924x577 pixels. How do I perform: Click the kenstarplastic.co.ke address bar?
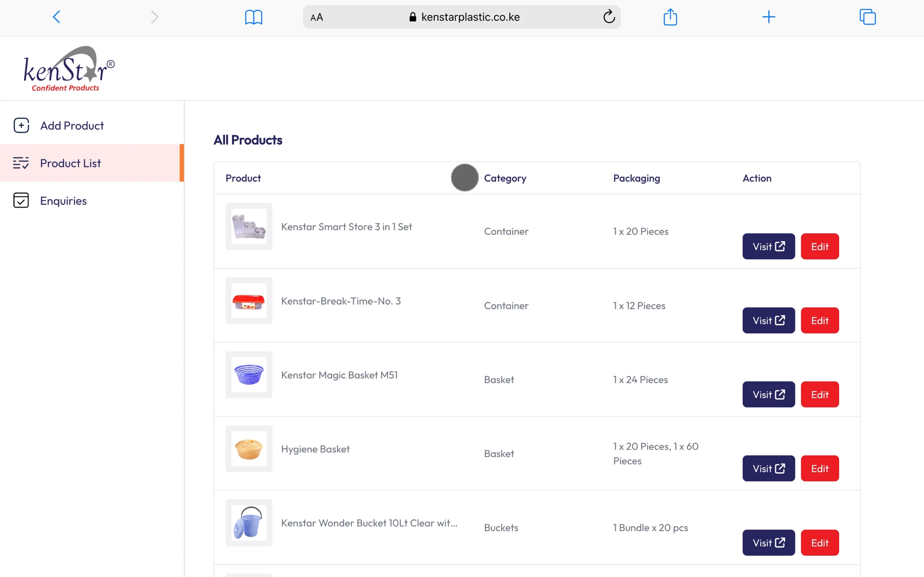462,17
